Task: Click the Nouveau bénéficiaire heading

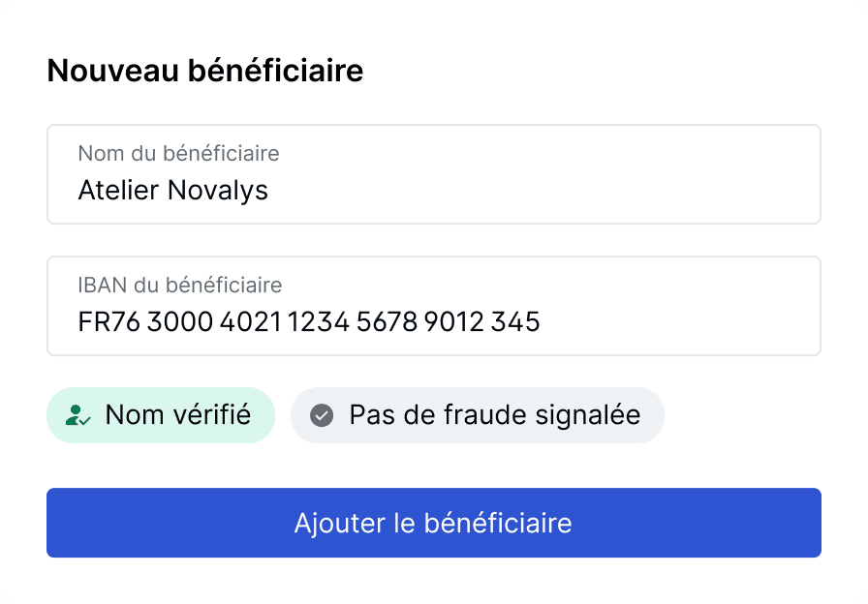Action: 205,71
